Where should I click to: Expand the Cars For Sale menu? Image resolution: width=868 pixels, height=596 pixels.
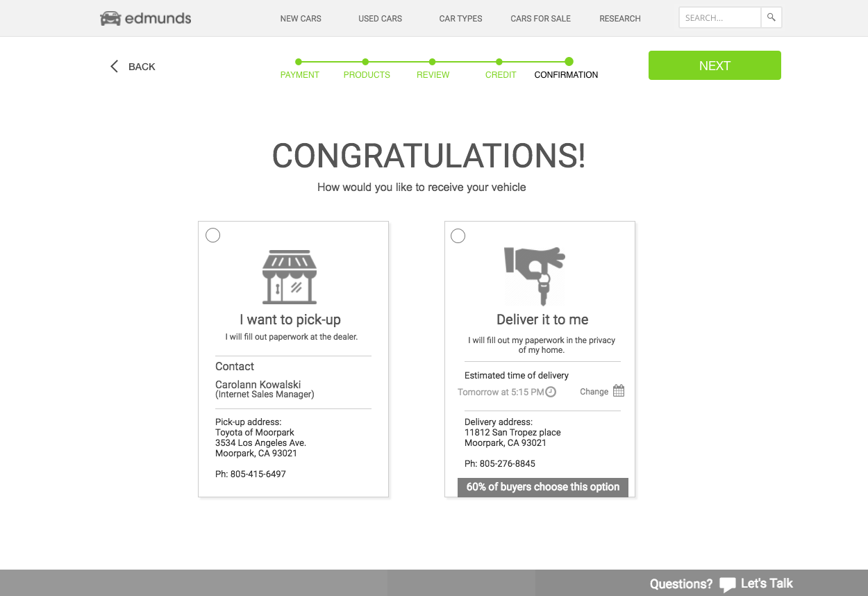point(540,19)
